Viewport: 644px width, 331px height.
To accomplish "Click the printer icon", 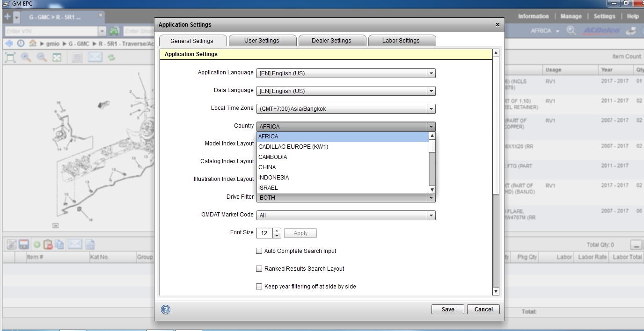I will point(631,31).
